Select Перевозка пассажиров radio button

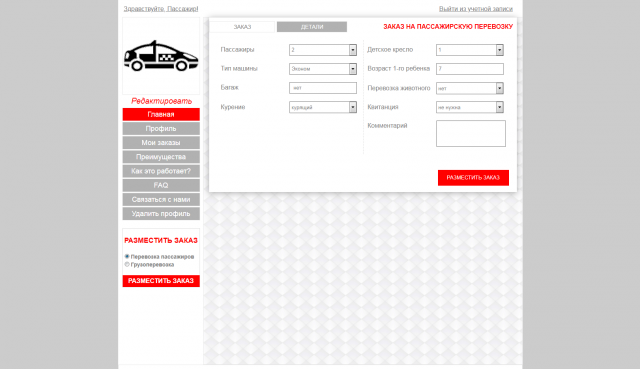coord(127,256)
